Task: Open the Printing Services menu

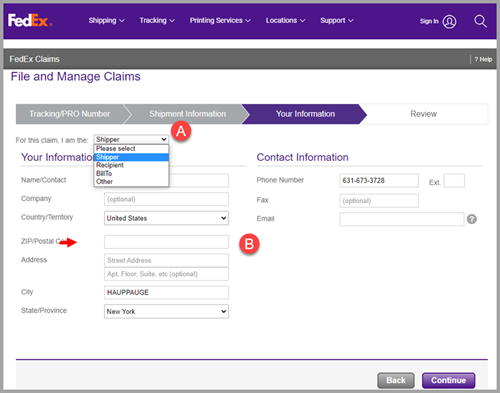Action: click(220, 21)
